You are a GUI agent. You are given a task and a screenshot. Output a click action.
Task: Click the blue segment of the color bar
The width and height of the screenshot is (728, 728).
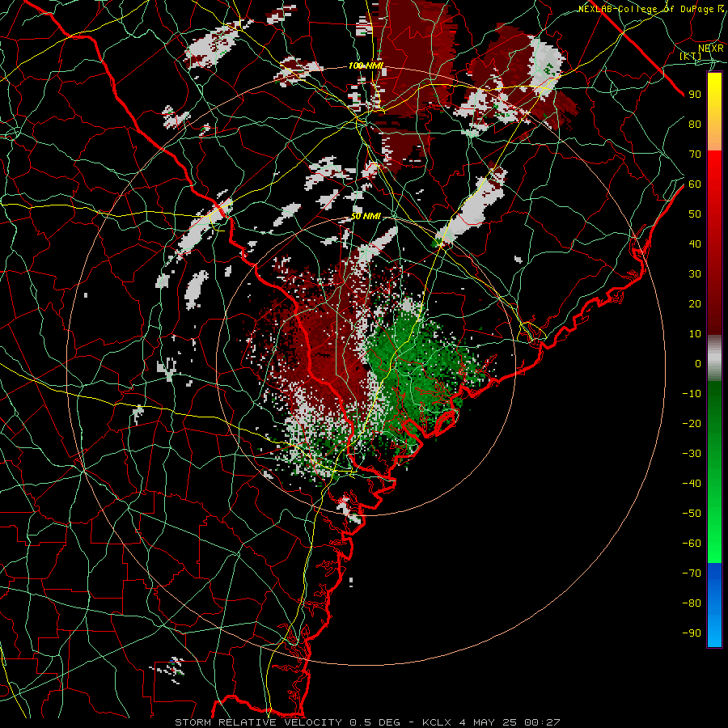(x=714, y=605)
